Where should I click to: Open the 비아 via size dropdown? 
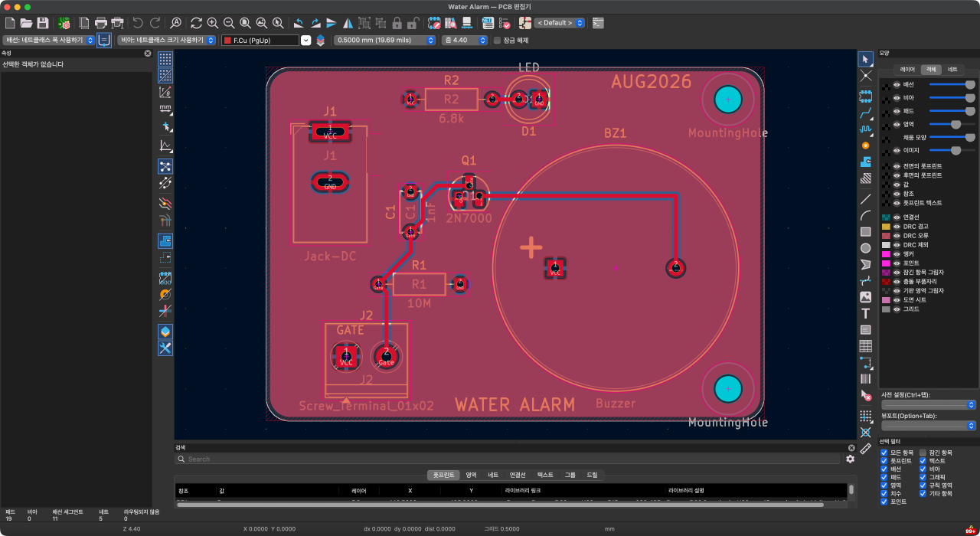[166, 40]
